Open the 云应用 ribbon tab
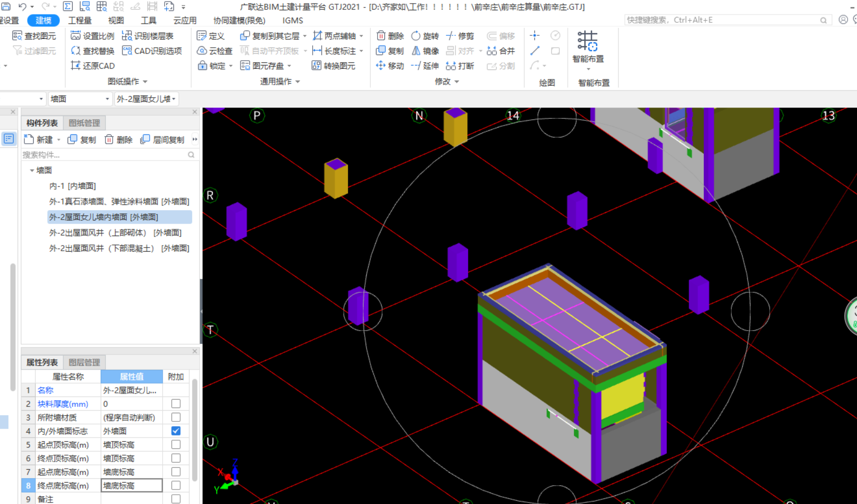Image resolution: width=857 pixels, height=504 pixels. tap(185, 20)
